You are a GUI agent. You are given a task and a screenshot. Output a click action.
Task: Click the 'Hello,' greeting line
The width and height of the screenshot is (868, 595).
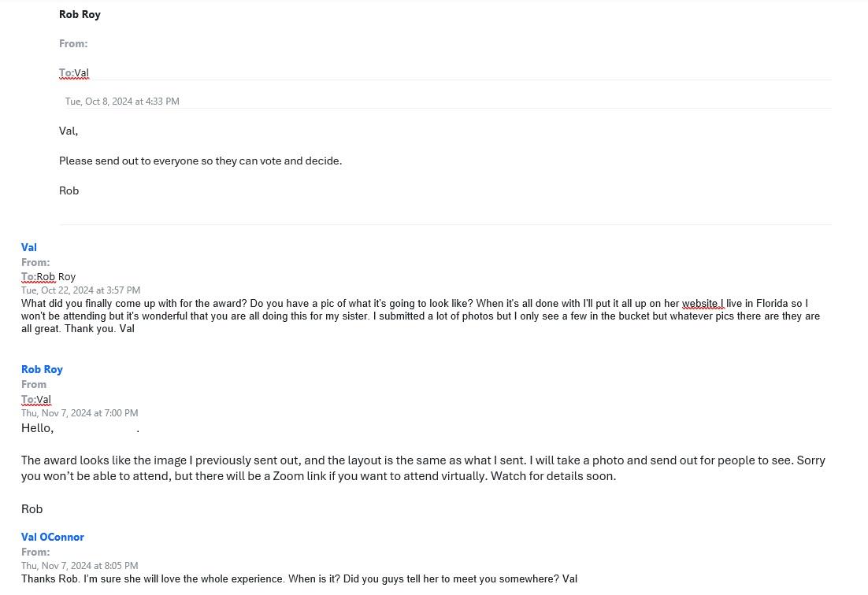click(37, 428)
